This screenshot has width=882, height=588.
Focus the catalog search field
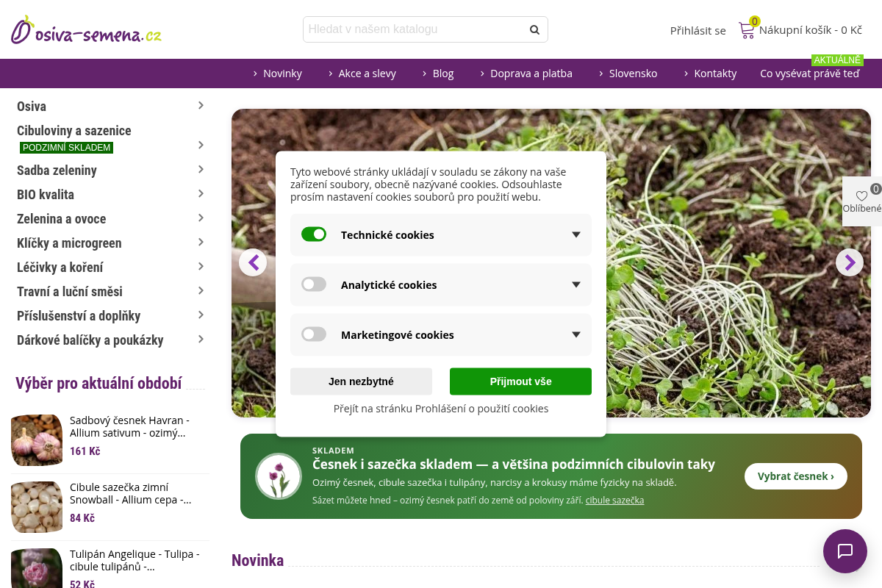click(x=426, y=29)
